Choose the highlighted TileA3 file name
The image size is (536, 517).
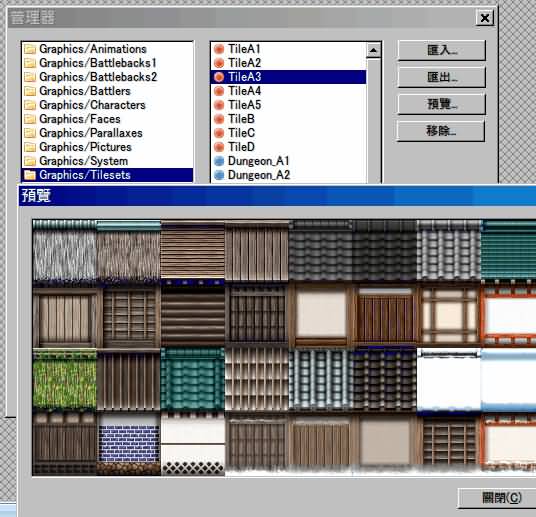click(x=244, y=77)
